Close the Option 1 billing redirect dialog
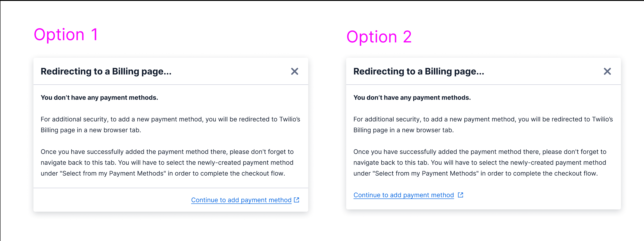The width and height of the screenshot is (644, 241). [x=294, y=72]
